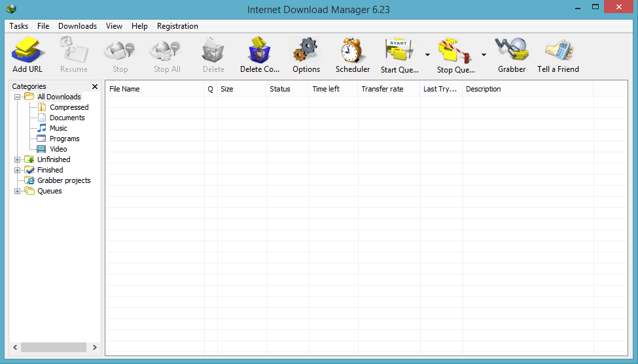Select the Unfinished category label
The image size is (638, 364).
54,159
